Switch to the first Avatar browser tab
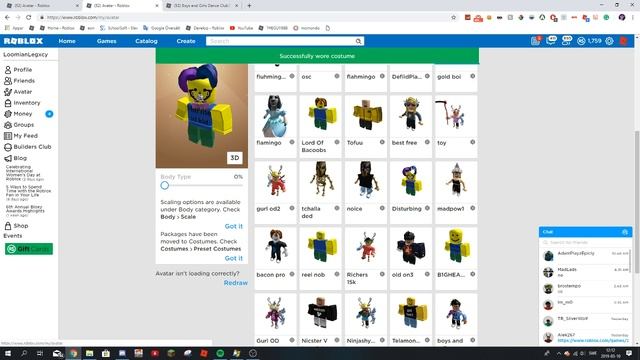Viewport: 640px width, 360px height. (42, 6)
